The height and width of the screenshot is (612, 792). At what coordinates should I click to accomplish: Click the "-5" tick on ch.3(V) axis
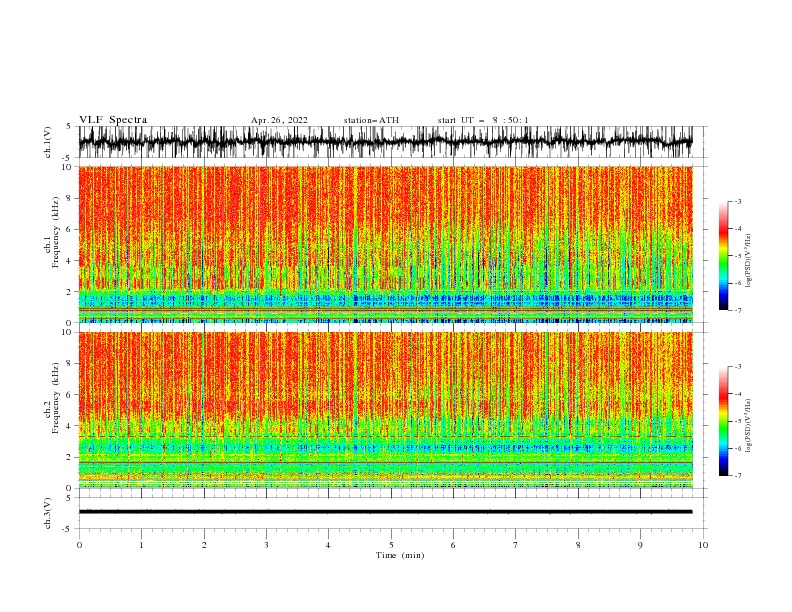67,529
